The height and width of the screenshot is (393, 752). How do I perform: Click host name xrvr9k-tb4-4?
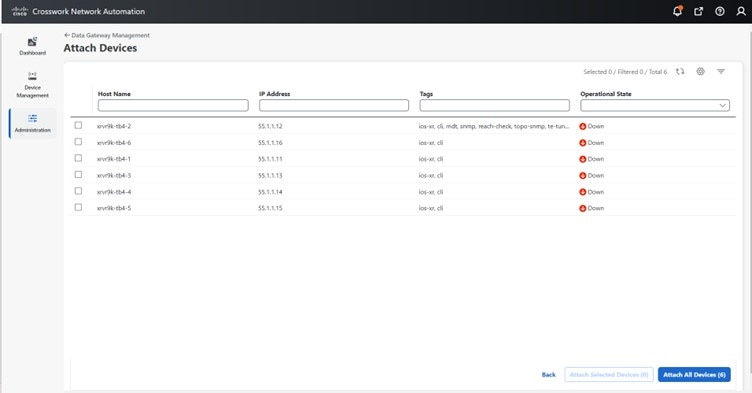(114, 192)
